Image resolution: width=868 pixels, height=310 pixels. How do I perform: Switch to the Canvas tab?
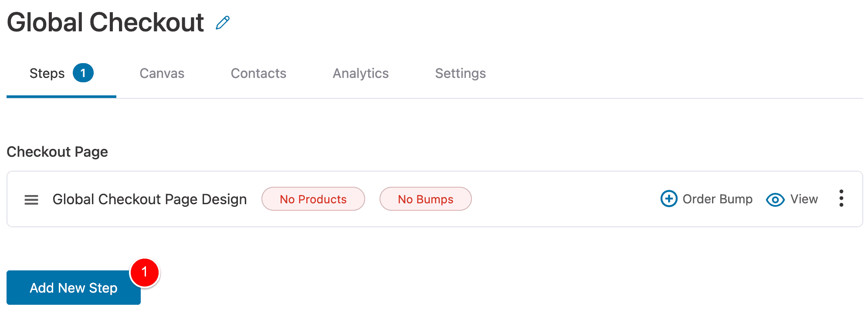coord(162,73)
